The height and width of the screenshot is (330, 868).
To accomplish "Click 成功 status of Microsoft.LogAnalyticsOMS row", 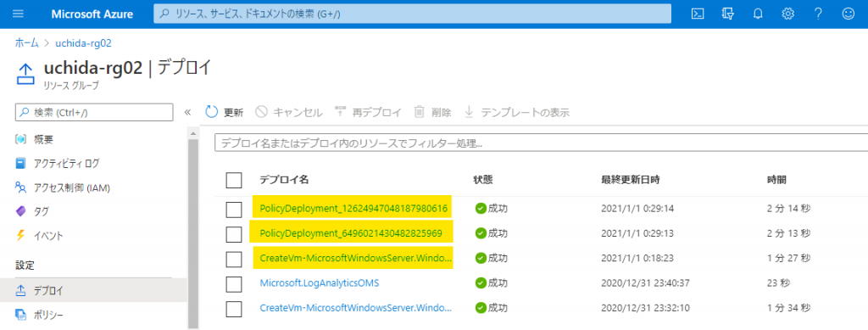I will coord(492,283).
